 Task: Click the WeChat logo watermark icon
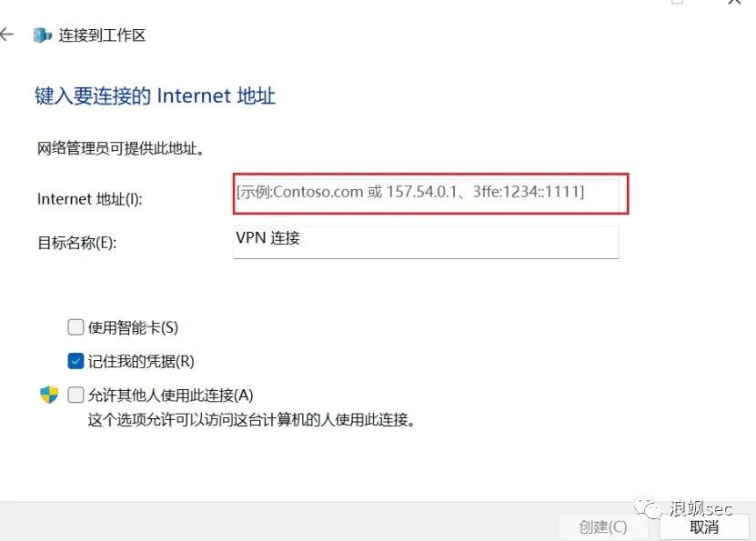(x=648, y=509)
